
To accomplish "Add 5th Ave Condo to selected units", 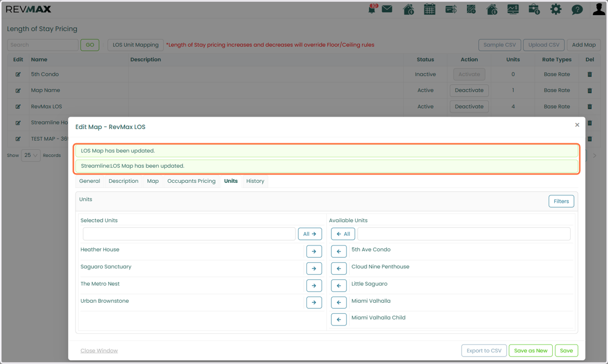I will 339,251.
